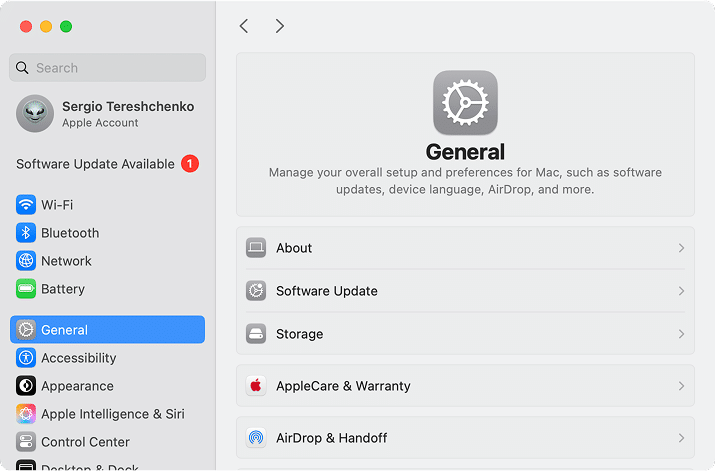Open the About settings row
Viewport: 715px width, 471px height.
[x=465, y=248]
